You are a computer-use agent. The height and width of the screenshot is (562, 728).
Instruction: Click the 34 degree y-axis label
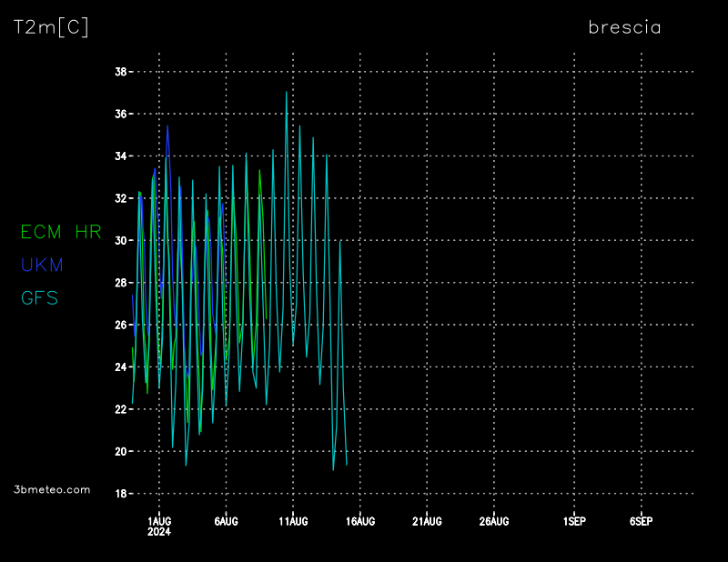pyautogui.click(x=118, y=156)
